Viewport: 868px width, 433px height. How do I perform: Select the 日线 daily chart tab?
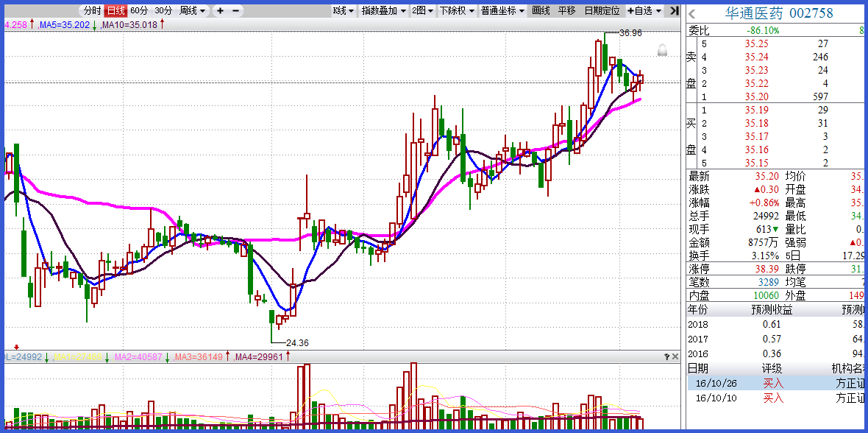(115, 10)
